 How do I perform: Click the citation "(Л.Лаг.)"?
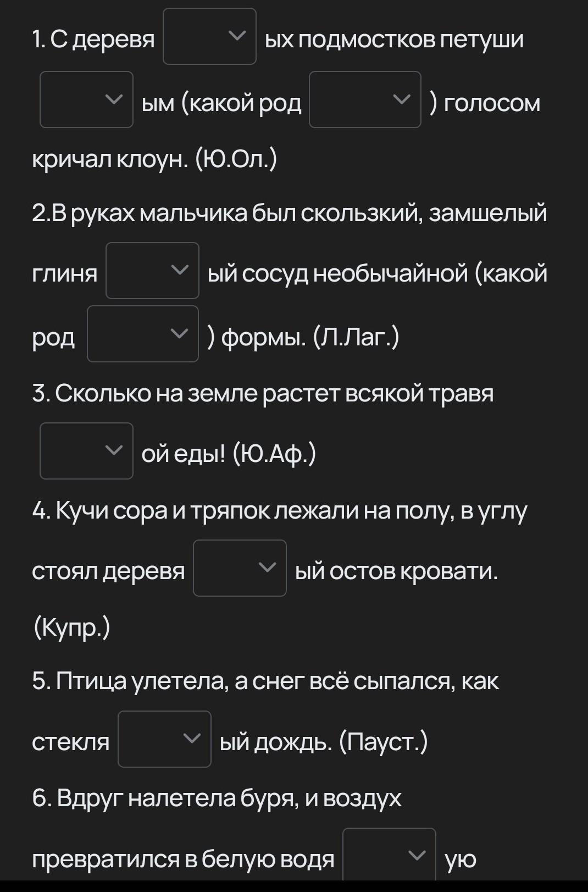coord(356,337)
